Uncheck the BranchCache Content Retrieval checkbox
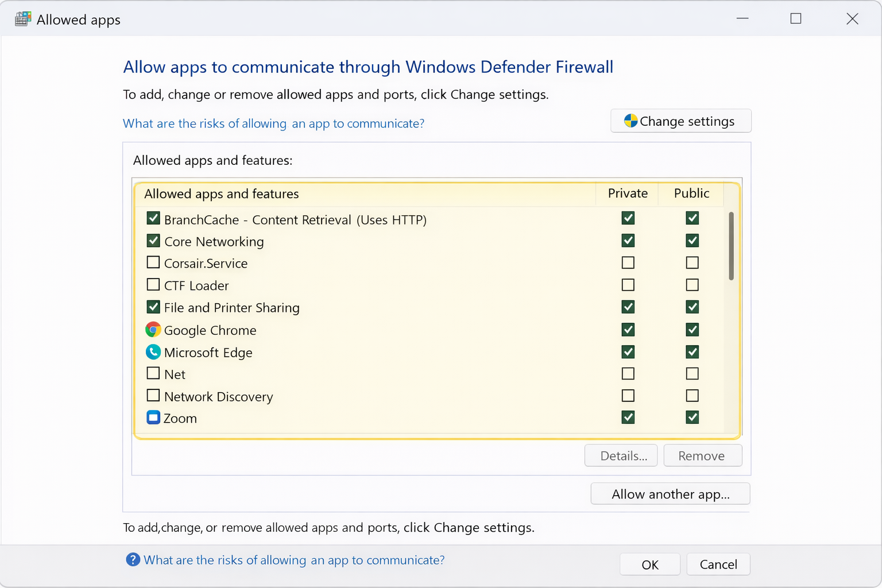The height and width of the screenshot is (588, 882). [x=153, y=218]
